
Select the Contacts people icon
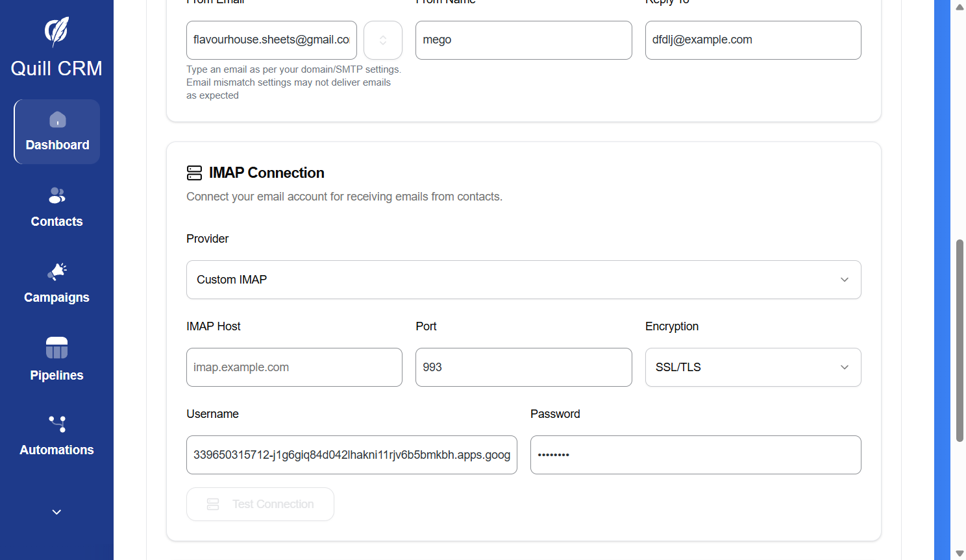point(56,195)
